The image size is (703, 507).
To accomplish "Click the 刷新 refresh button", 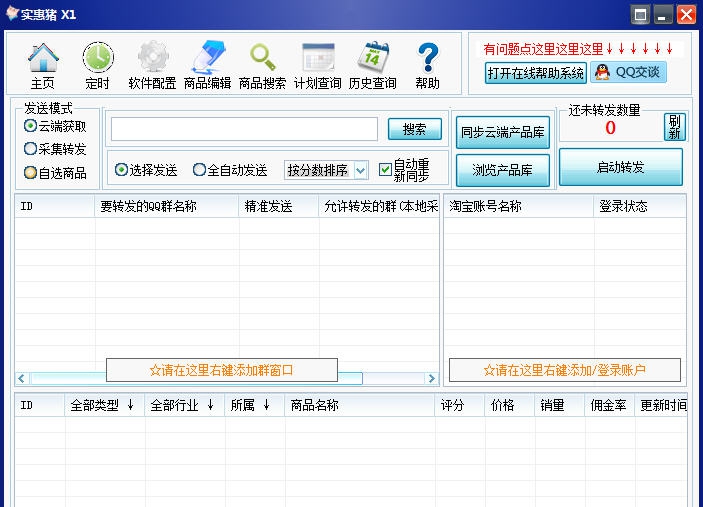I will click(675, 127).
